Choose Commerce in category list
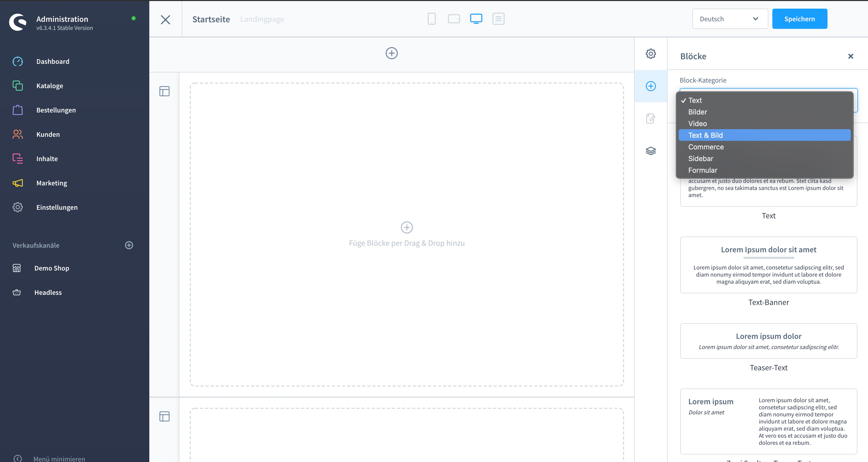This screenshot has height=462, width=868. point(764,147)
